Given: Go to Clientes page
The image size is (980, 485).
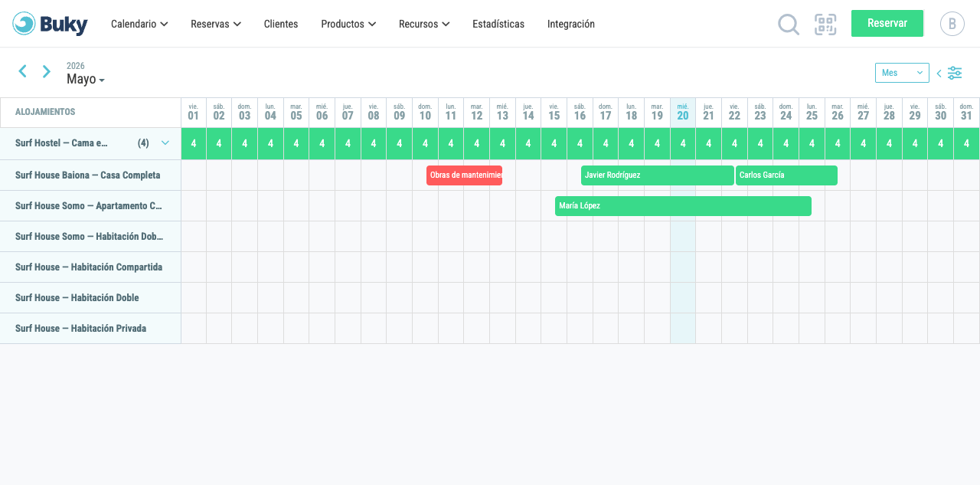Looking at the screenshot, I should pos(281,24).
